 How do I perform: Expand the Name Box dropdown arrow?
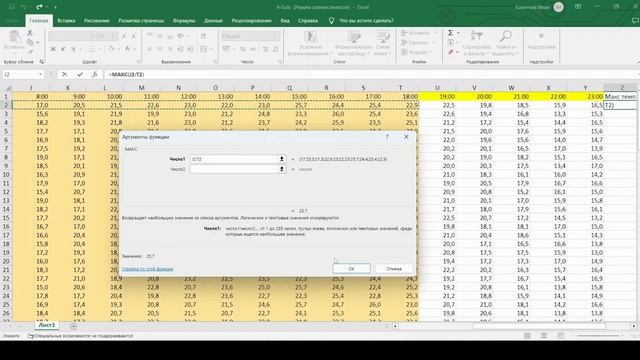pyautogui.click(x=40, y=74)
